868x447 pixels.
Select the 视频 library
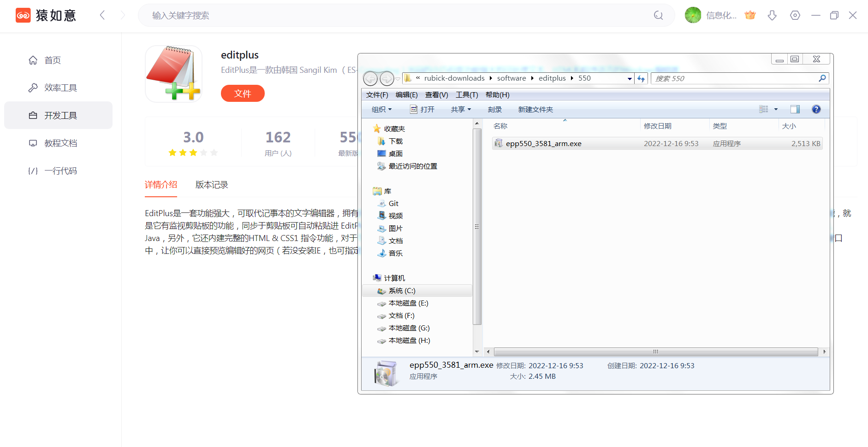pos(396,216)
